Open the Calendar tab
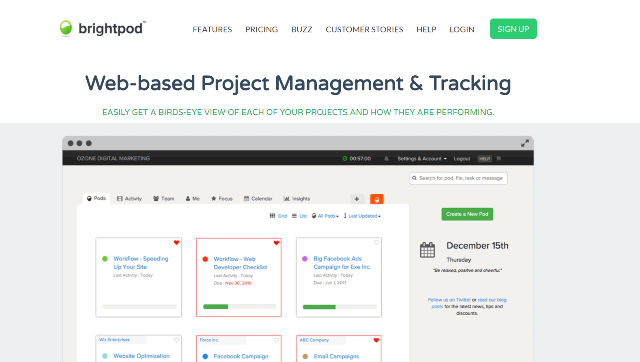This screenshot has height=362, width=640. tap(258, 199)
